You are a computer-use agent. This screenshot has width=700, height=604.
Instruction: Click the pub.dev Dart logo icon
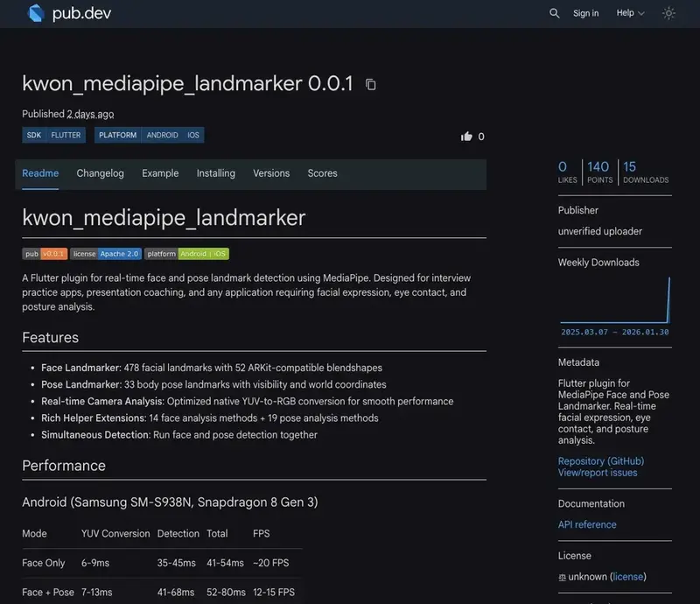36,13
